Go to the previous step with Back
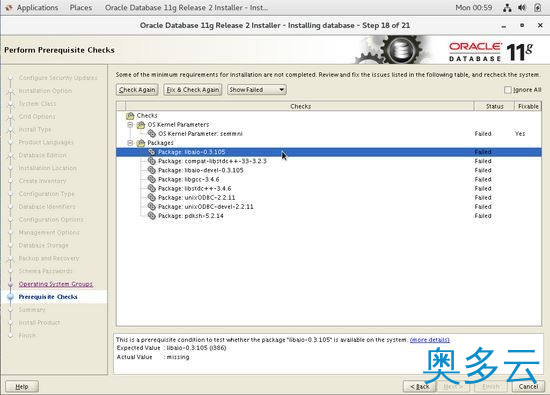The image size is (550, 395). pos(420,387)
